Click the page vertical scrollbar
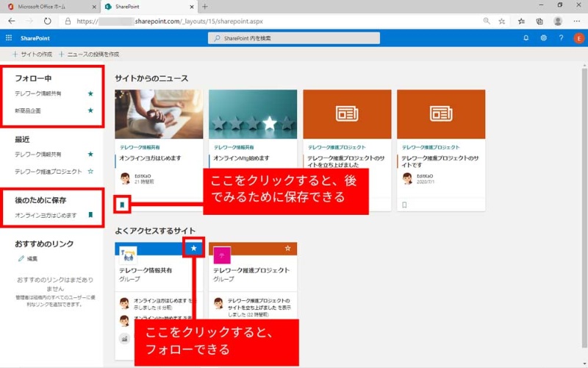The height and width of the screenshot is (368, 588). pyautogui.click(x=584, y=208)
